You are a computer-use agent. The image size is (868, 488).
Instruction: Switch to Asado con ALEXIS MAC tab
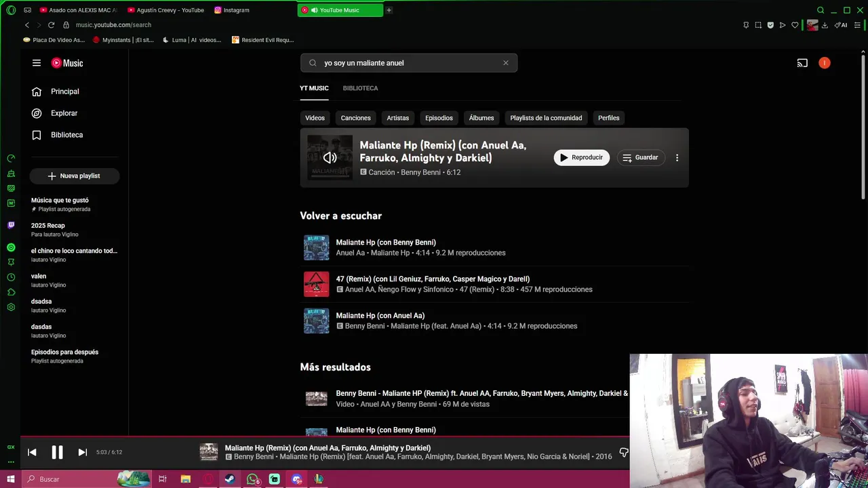pos(79,10)
